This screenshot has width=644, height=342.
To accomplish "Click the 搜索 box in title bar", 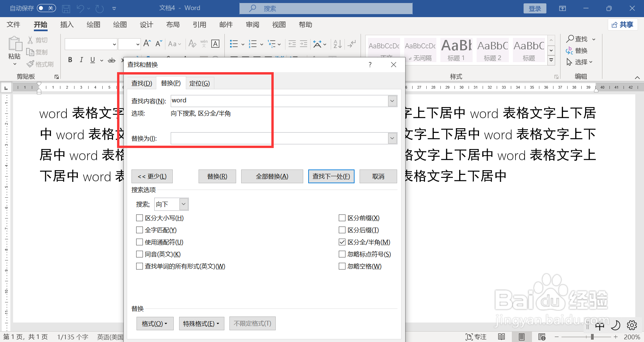I will pos(326,8).
